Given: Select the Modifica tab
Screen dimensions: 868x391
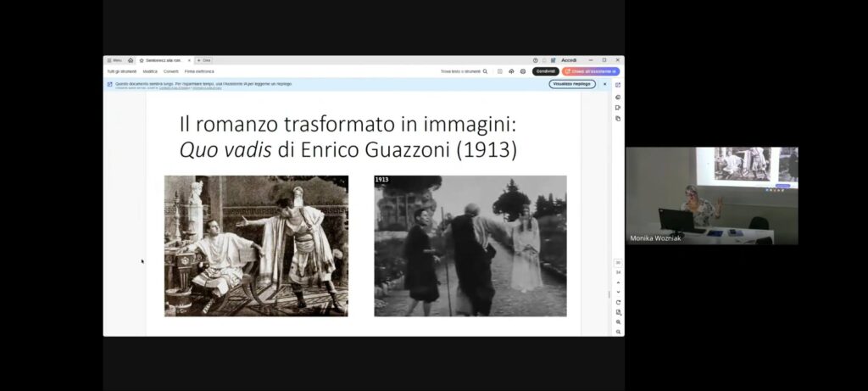Looking at the screenshot, I should 150,71.
